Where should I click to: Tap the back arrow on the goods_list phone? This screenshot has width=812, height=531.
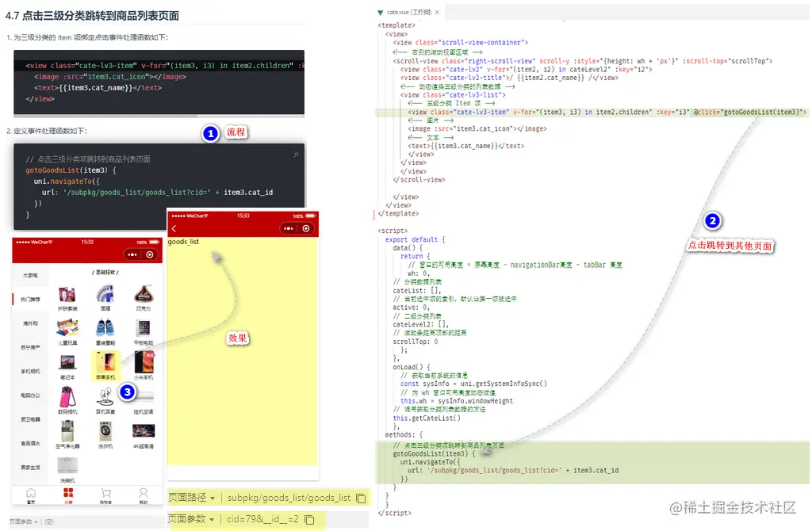pyautogui.click(x=174, y=228)
